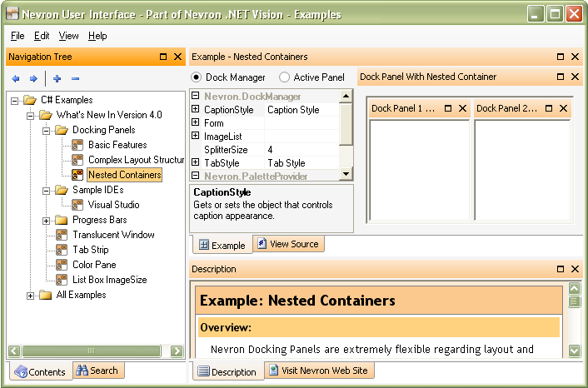Maximize the Navigation Tree panel

point(163,57)
